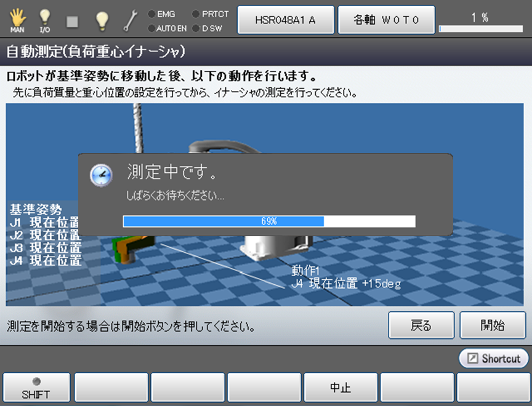
Task: Click the unlabeled lightbulb icon beside the wrench
Action: pyautogui.click(x=102, y=20)
